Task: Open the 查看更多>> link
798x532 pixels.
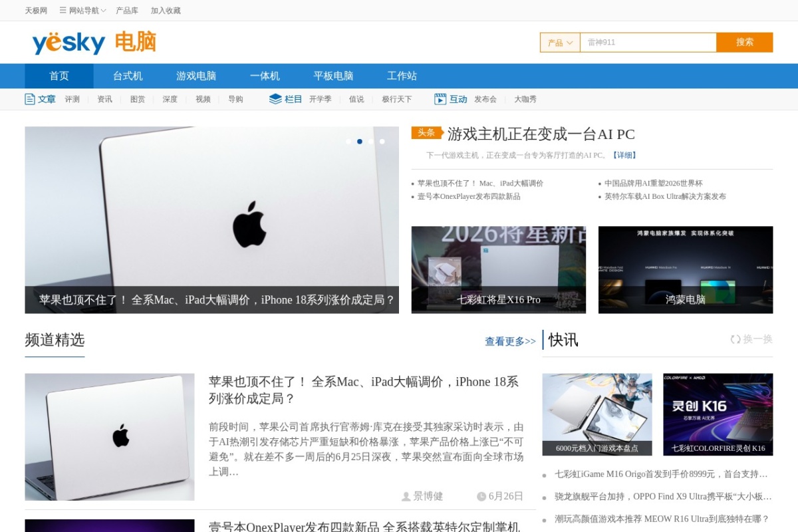Action: click(x=510, y=341)
